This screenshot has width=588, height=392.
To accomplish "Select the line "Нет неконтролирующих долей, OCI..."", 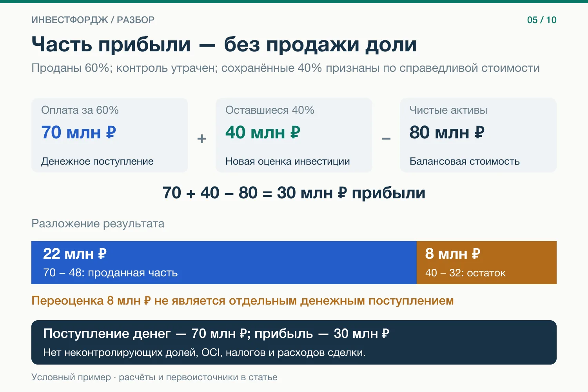I will pyautogui.click(x=204, y=352).
